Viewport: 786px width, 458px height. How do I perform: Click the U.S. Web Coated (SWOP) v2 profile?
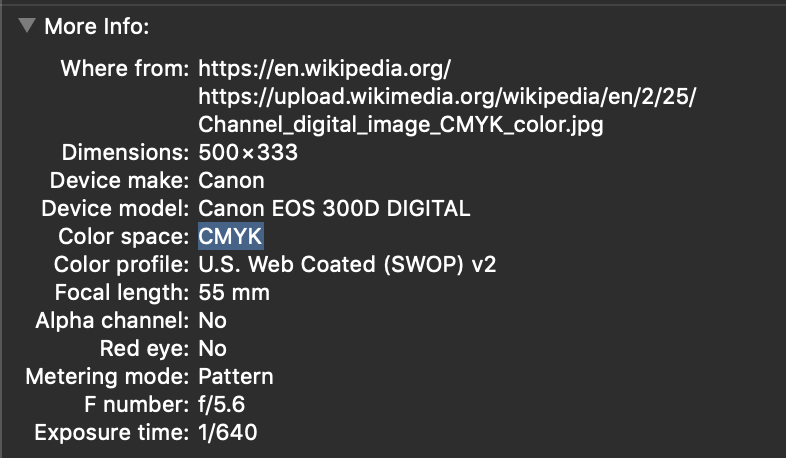(x=347, y=265)
